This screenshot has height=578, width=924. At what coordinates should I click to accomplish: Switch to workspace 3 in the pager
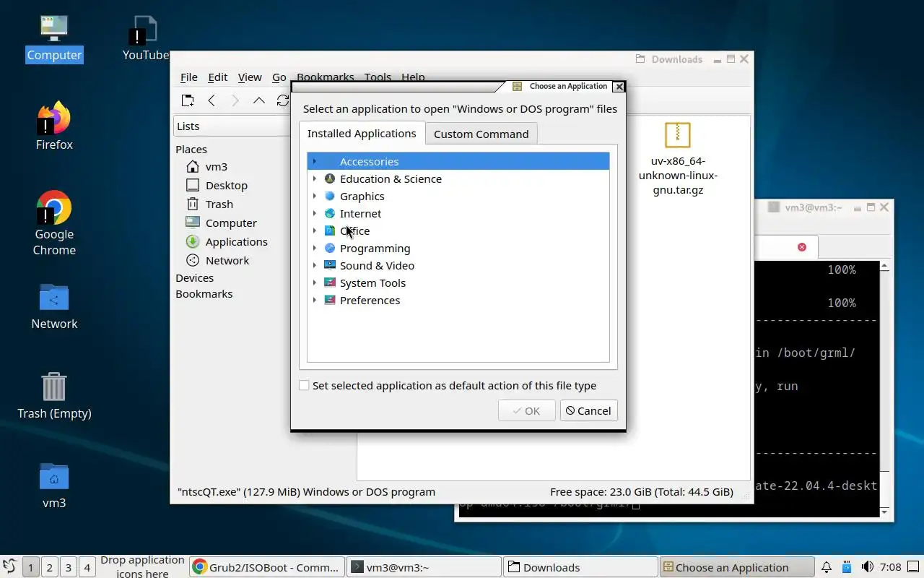(x=68, y=567)
